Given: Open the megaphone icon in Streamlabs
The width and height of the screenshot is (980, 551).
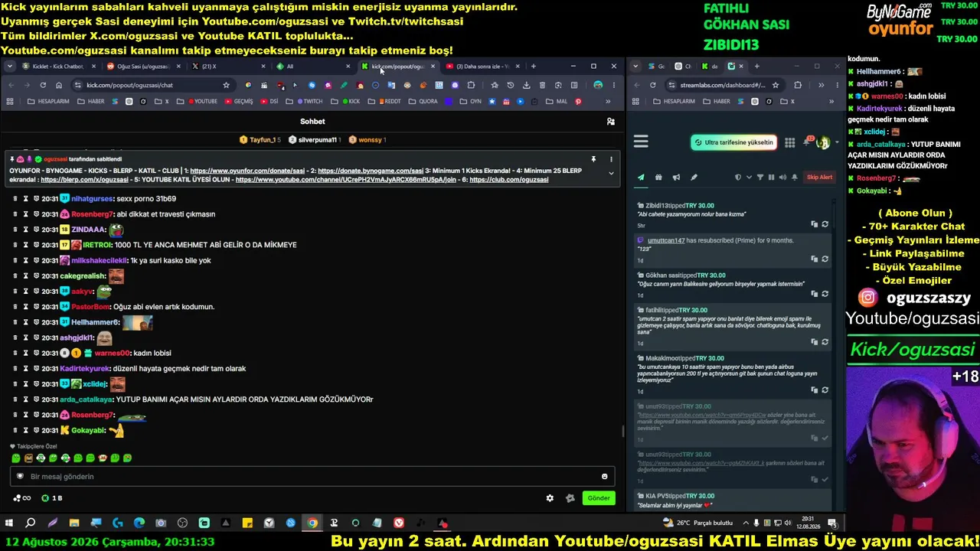Looking at the screenshot, I should coord(676,178).
